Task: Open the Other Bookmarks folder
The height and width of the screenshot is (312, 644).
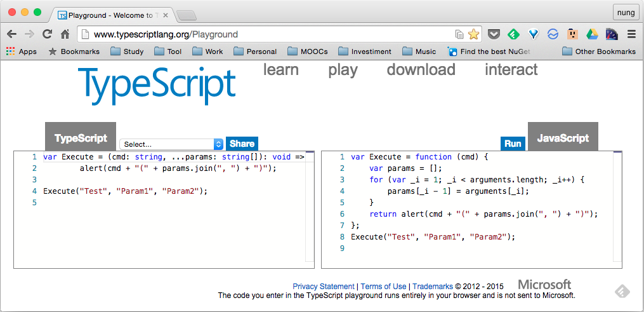Action: tap(599, 51)
